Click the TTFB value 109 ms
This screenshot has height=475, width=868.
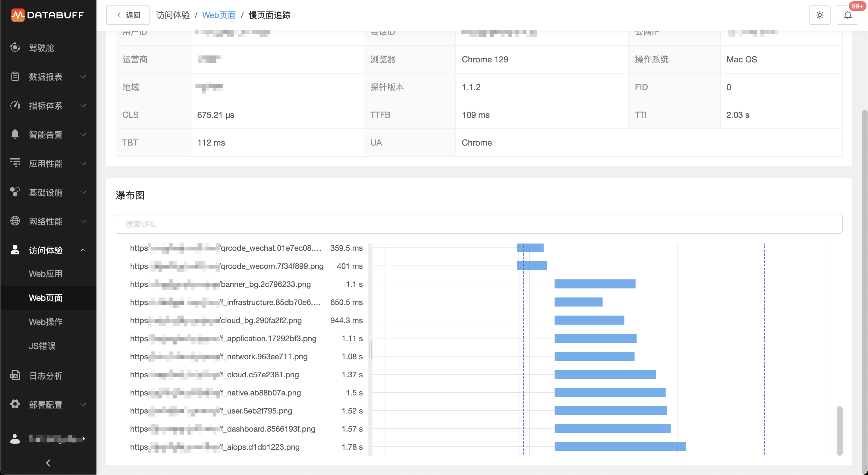click(476, 115)
